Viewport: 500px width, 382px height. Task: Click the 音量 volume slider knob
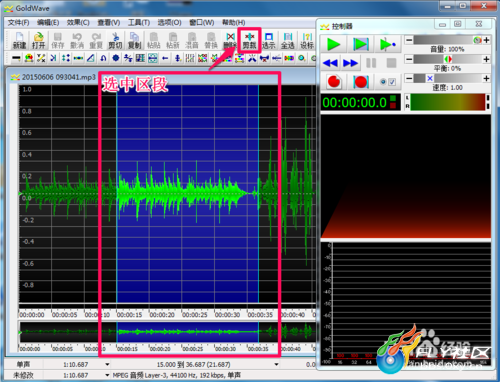click(477, 40)
